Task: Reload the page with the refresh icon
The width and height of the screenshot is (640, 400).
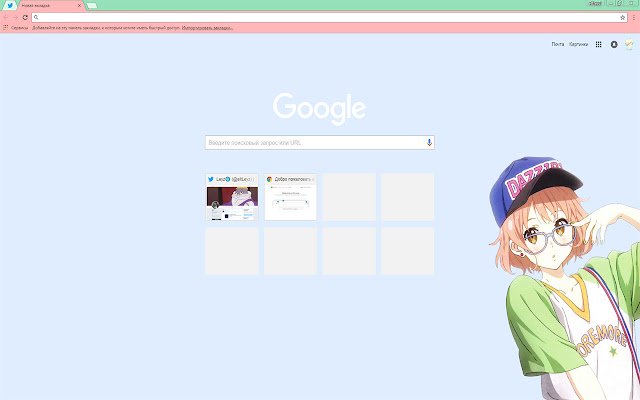Action: [x=25, y=18]
